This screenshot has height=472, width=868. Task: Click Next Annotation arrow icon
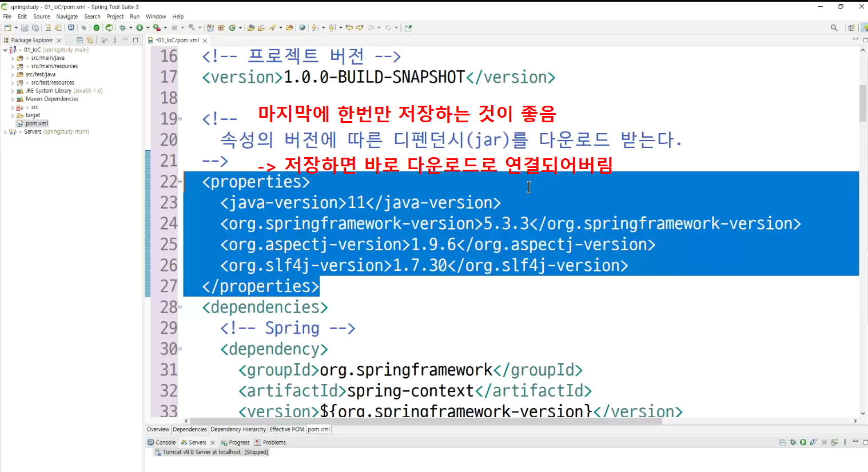click(314, 27)
